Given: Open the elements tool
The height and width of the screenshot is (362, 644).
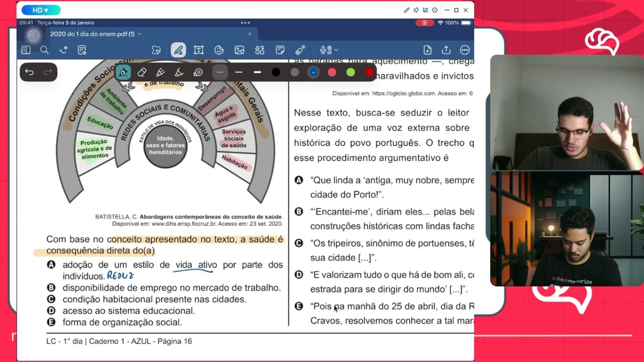Looking at the screenshot, I should coord(260,50).
